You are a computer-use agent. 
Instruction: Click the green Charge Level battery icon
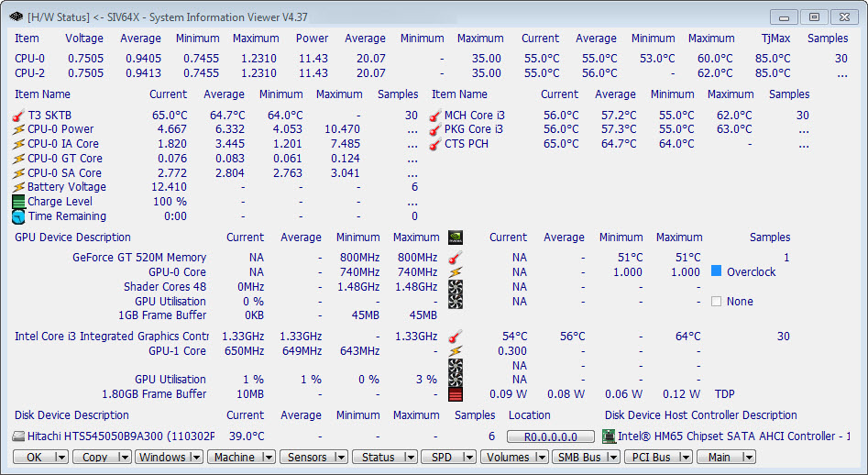tap(18, 202)
